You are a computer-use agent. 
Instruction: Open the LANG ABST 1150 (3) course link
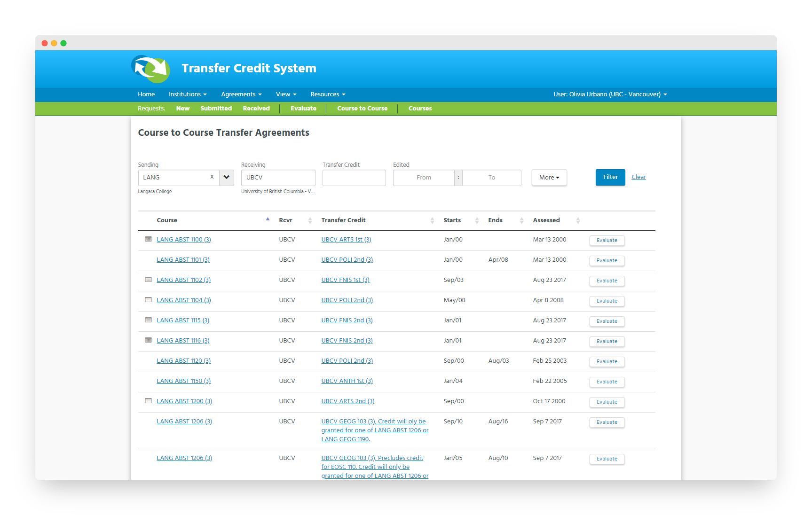(x=183, y=381)
